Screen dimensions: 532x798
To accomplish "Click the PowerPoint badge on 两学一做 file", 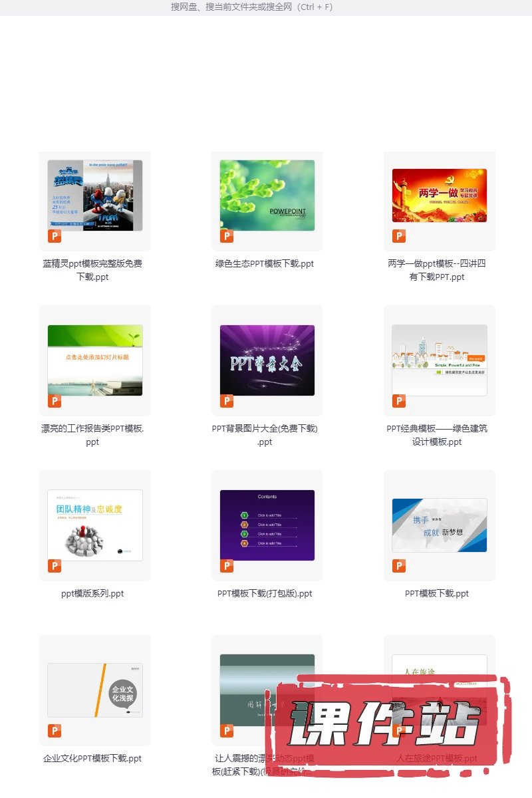I will [399, 236].
